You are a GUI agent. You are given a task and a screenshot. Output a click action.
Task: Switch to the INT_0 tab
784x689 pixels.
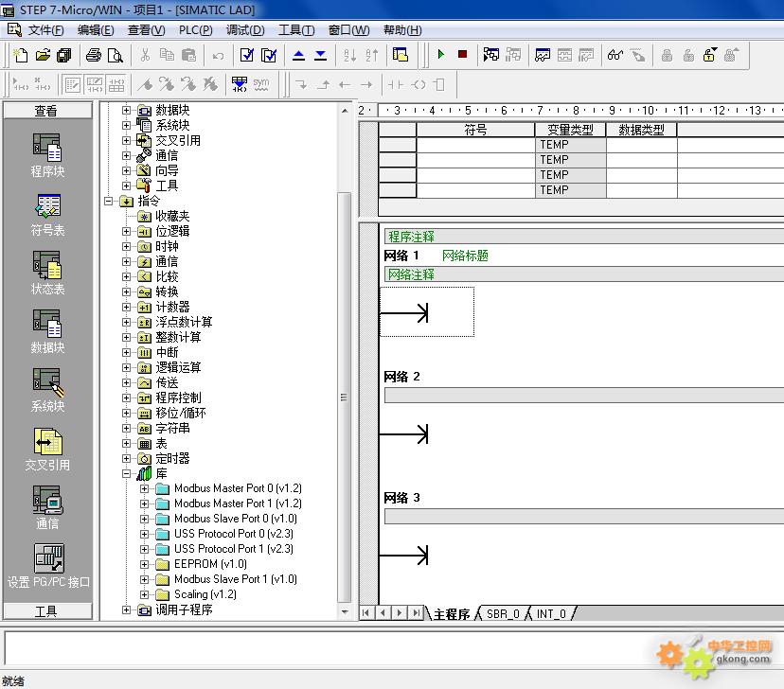pos(551,613)
